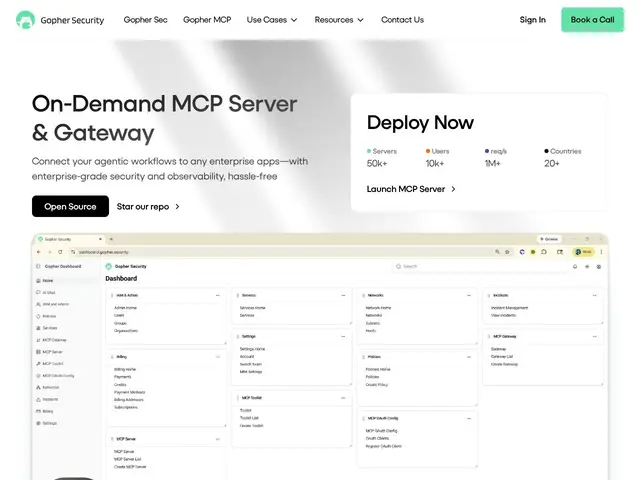Follow the Launch MCP Server link
This screenshot has width=640, height=480.
point(411,189)
